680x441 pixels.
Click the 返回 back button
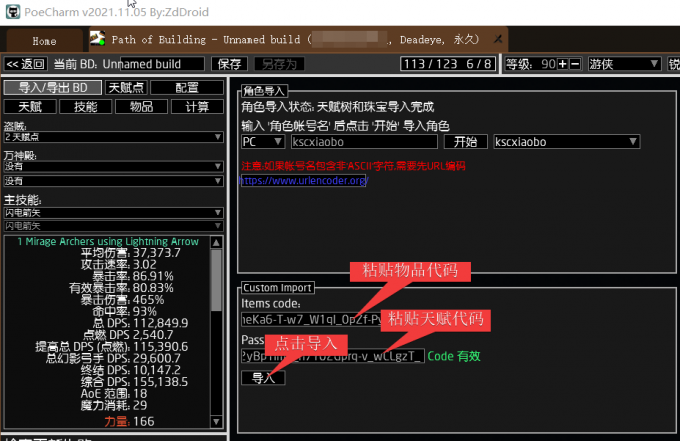pyautogui.click(x=26, y=64)
